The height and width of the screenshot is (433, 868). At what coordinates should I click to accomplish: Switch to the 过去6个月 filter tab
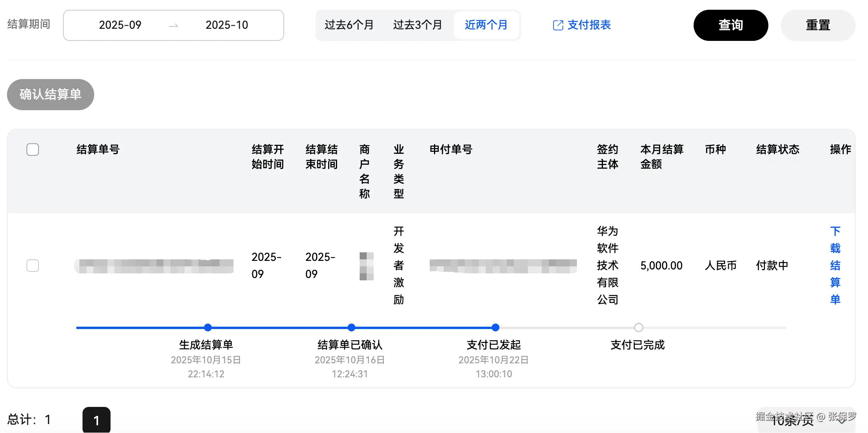pos(349,25)
